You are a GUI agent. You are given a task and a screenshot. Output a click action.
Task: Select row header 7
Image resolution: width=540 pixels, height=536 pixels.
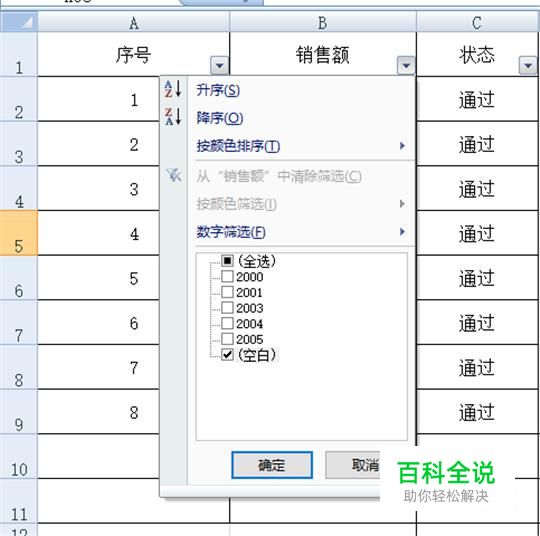tap(19, 322)
